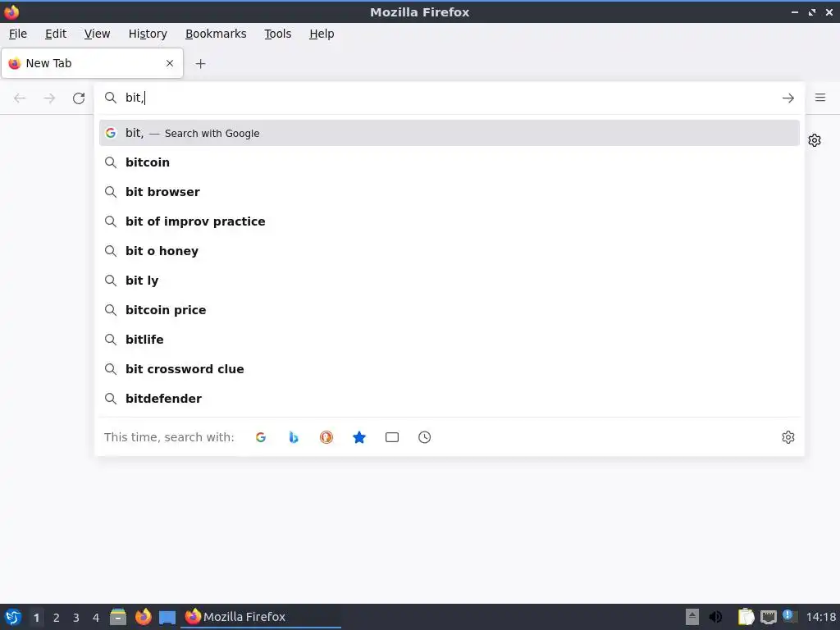Switch to workspace 4
This screenshot has height=630, width=840.
[x=96, y=618]
